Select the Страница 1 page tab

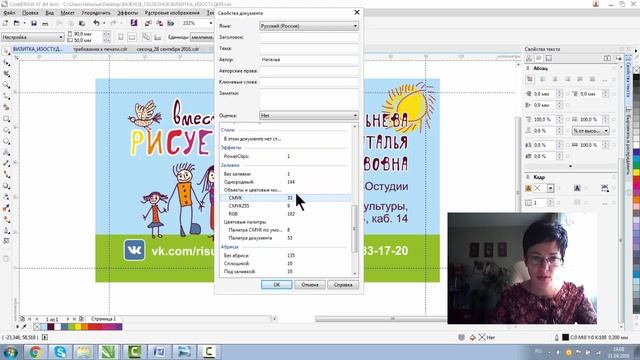point(103,319)
